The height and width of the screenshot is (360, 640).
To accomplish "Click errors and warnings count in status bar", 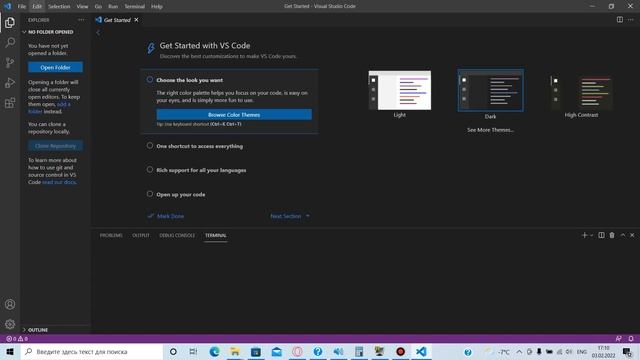I will click(17, 339).
